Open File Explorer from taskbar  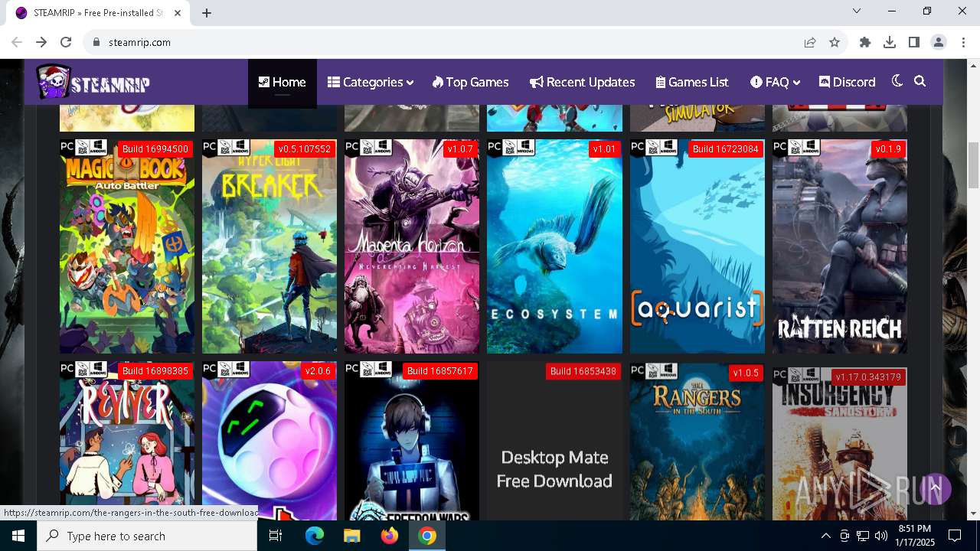point(351,536)
